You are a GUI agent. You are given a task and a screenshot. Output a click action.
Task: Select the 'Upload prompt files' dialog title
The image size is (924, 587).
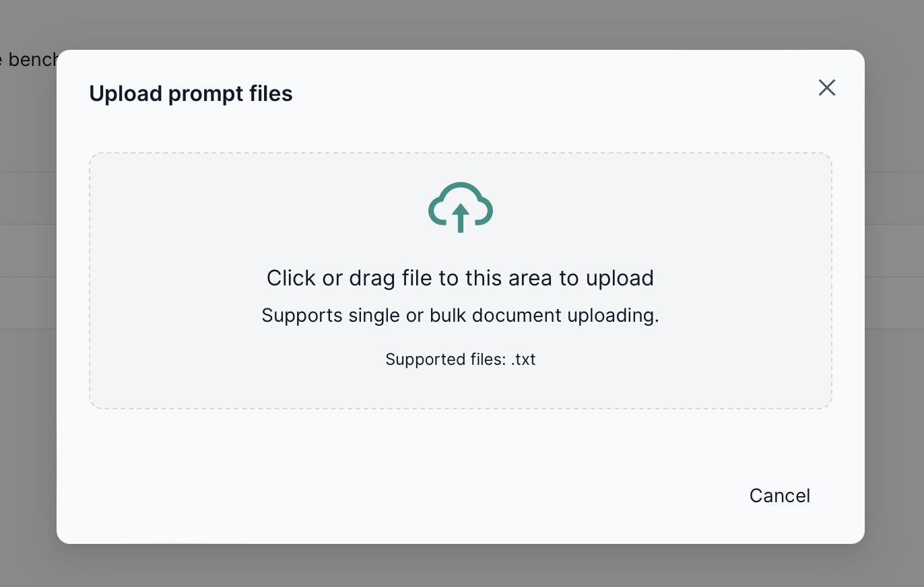coord(191,93)
